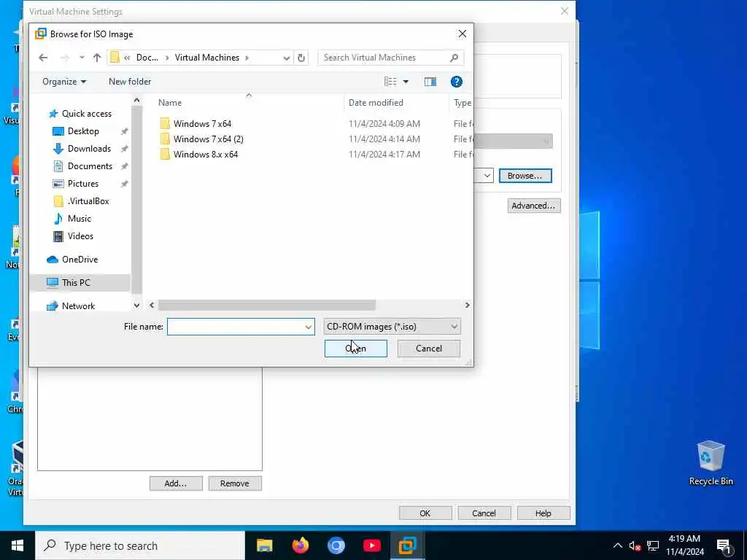Open the view options dropdown arrow

[406, 82]
